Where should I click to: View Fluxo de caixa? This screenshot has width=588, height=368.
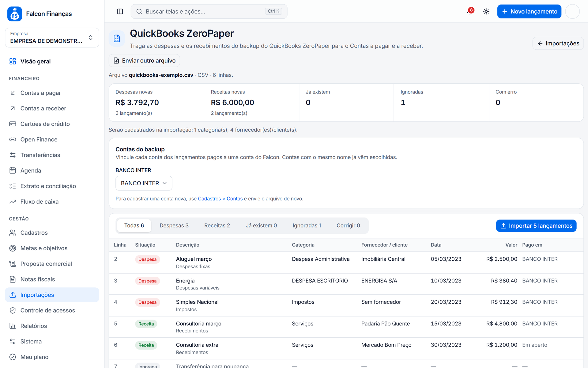[x=52, y=202]
